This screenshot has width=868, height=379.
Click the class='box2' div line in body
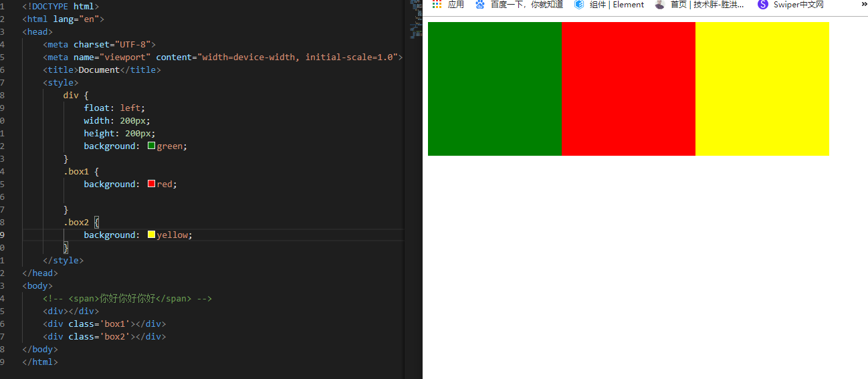(104, 336)
